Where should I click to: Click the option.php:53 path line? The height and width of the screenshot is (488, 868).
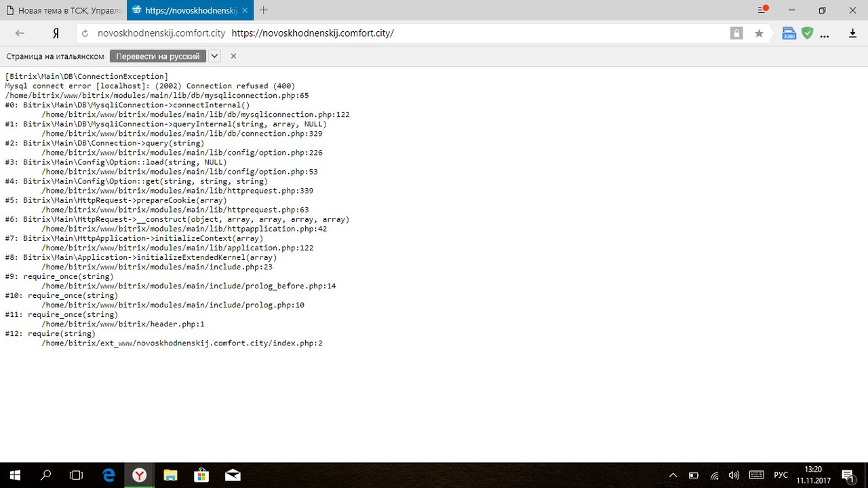pos(180,172)
